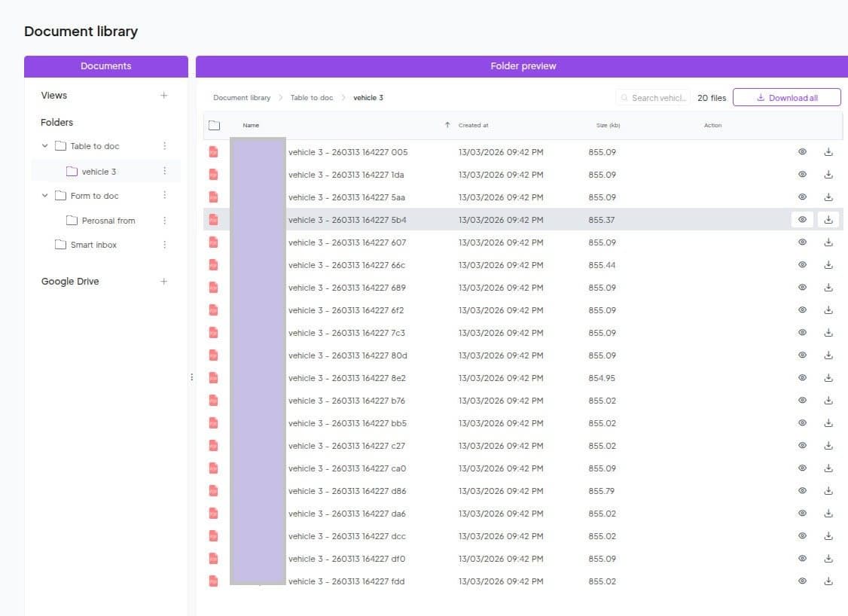Open options menu for Table to doc folder
The image size is (848, 616).
point(164,146)
